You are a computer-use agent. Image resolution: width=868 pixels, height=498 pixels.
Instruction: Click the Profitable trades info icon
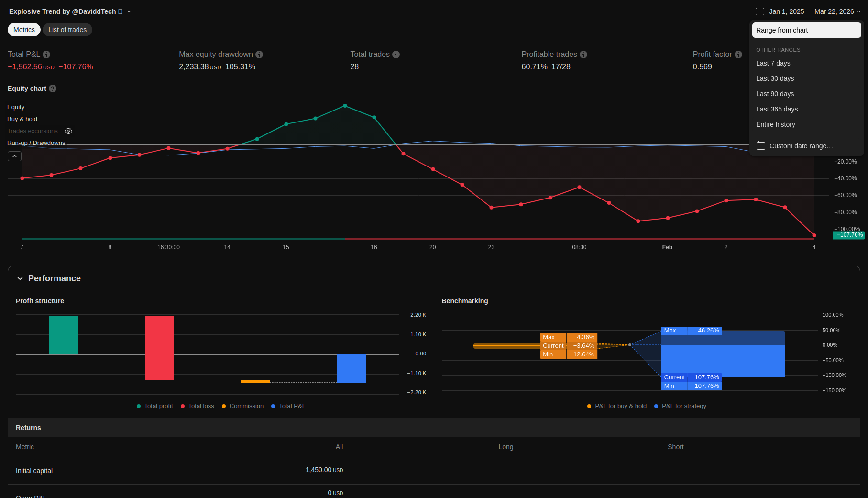[x=583, y=55]
